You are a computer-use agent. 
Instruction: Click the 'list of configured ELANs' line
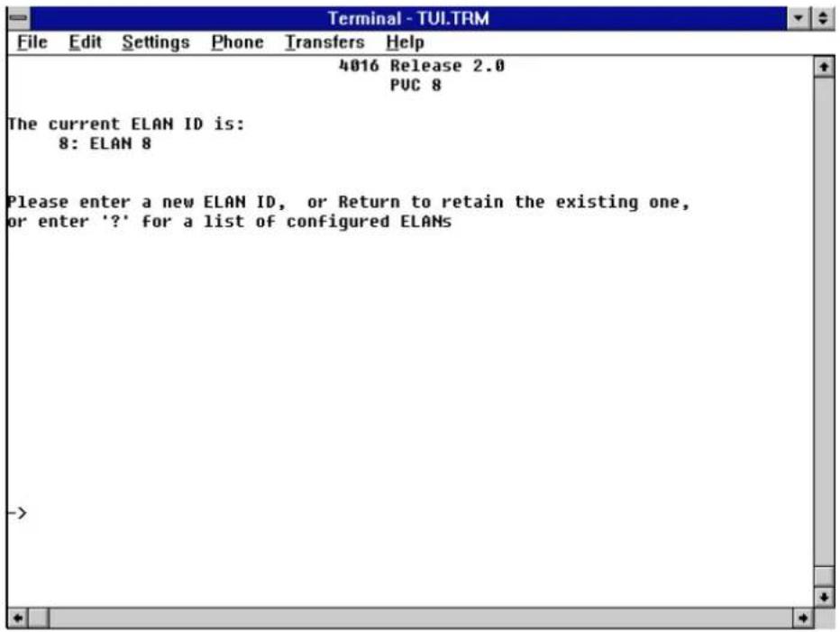tap(230, 222)
